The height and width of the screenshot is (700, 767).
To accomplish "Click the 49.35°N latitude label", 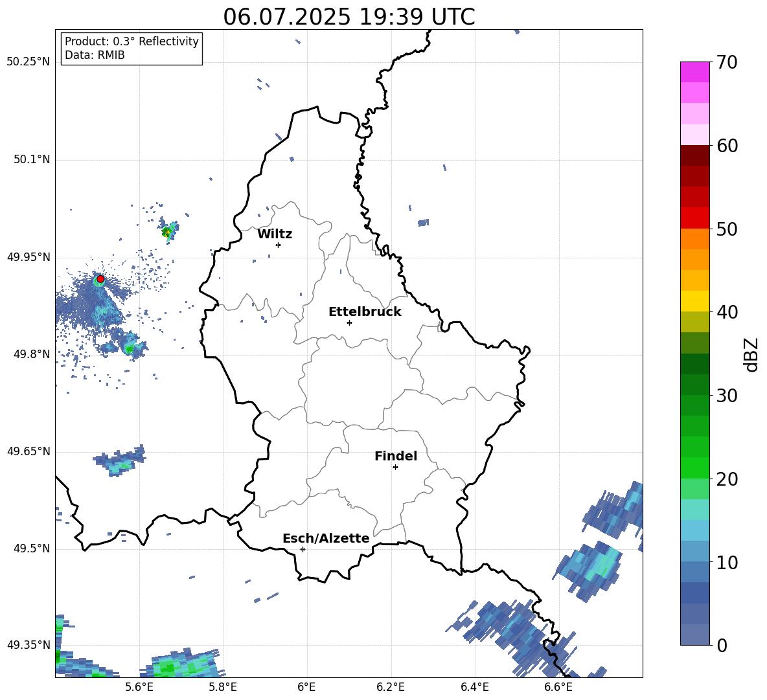I will click(29, 645).
